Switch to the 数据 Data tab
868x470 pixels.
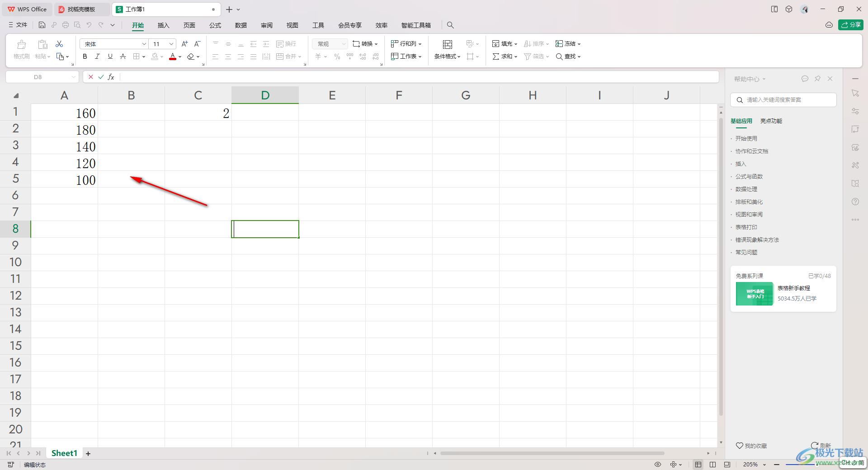pyautogui.click(x=241, y=25)
